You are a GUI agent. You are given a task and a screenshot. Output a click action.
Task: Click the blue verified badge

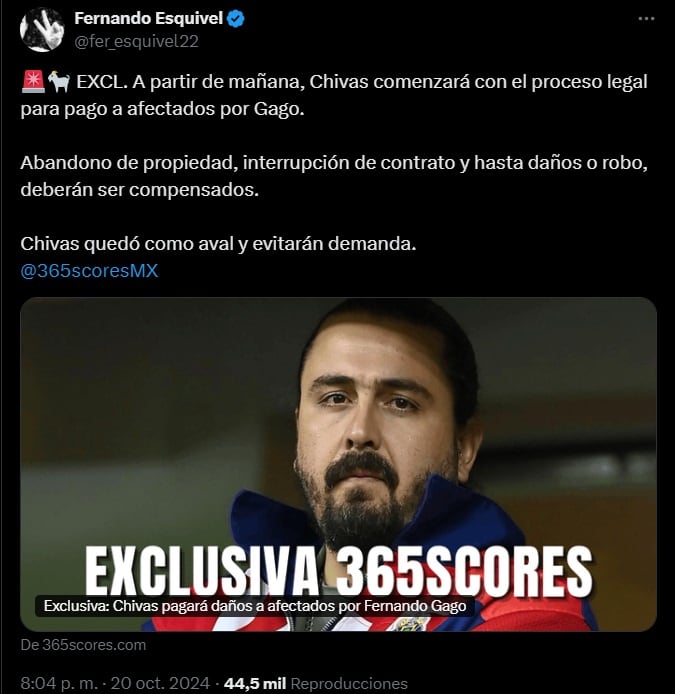235,19
